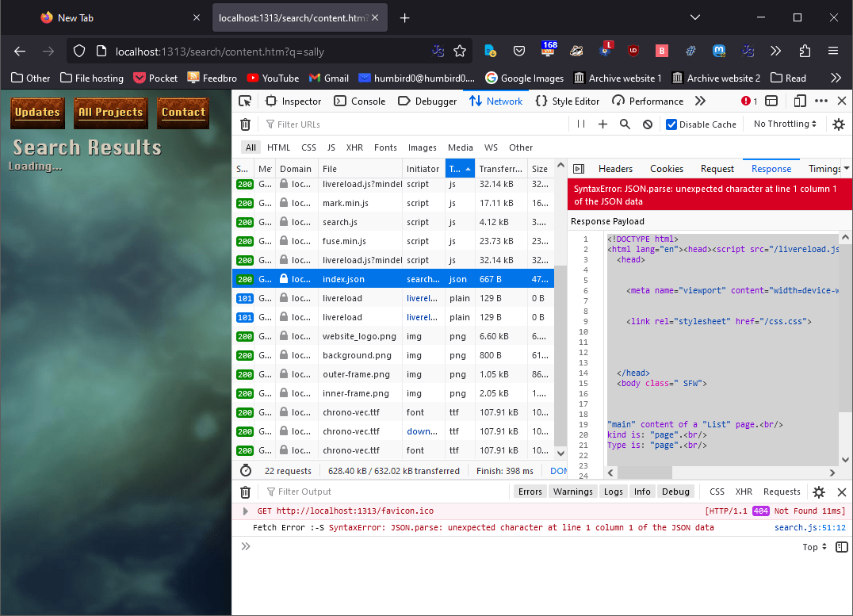Screen dimensions: 853x616
Task: Open the Headers tab in details
Action: click(x=615, y=169)
